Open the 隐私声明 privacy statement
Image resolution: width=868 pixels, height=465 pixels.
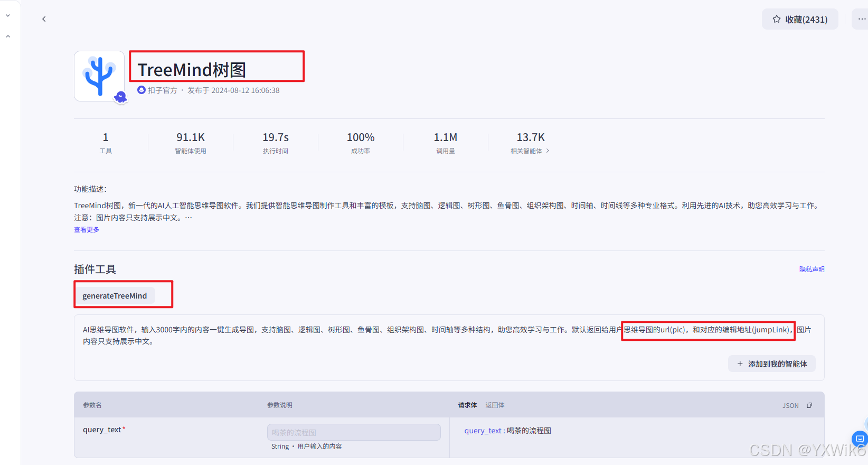[812, 269]
